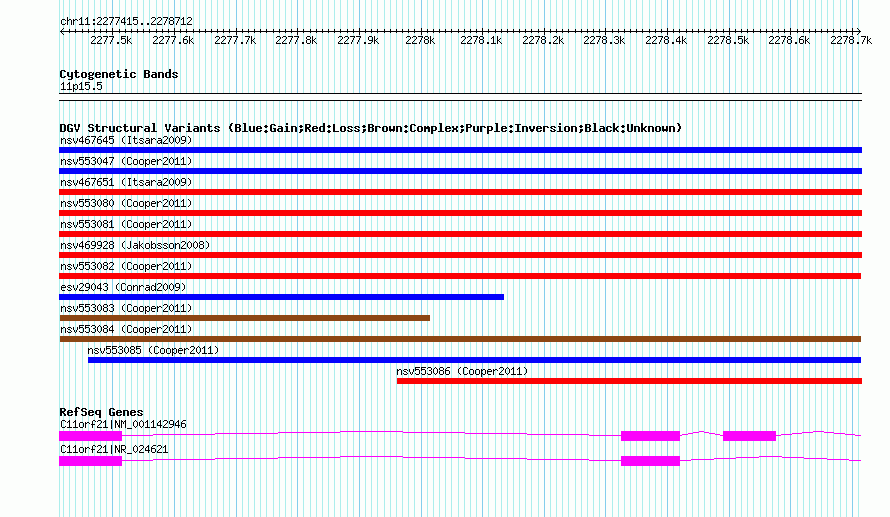Viewport: 890px width, 517px height.
Task: Select the nsv553085 (Cooper2011) gain label
Action: 153,350
